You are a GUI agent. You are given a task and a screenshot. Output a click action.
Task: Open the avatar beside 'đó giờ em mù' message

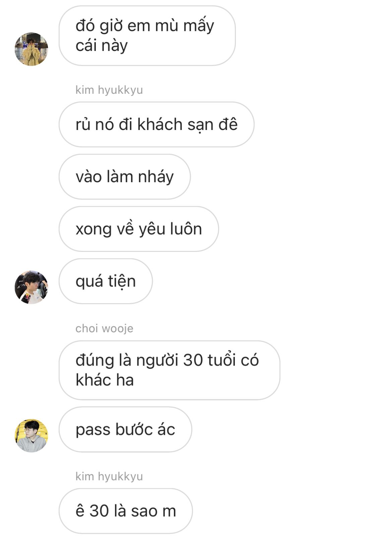31,49
